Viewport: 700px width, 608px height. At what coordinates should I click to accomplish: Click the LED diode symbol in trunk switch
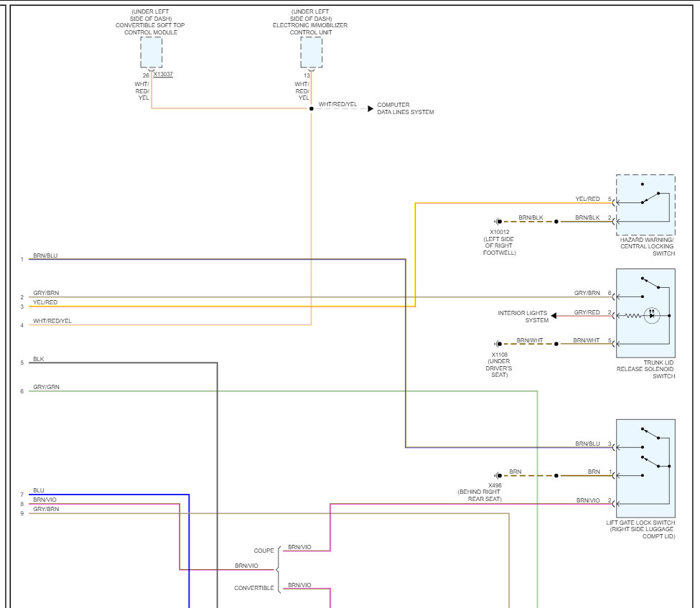pos(652,315)
